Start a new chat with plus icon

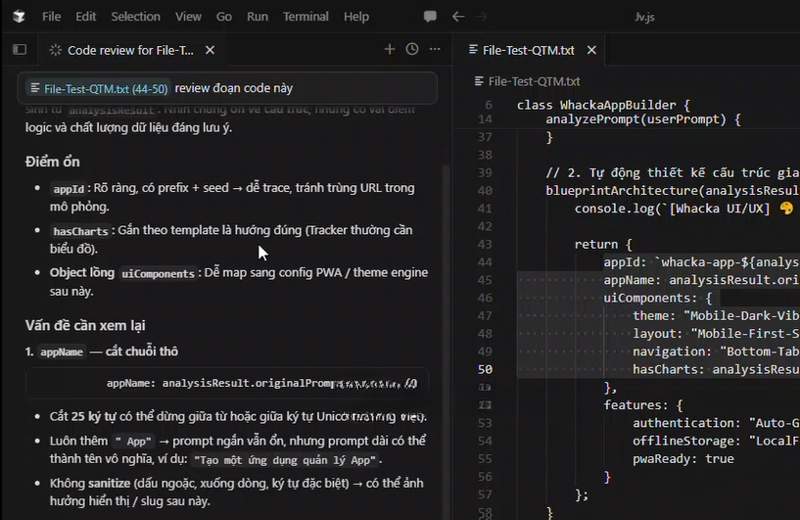click(x=389, y=49)
